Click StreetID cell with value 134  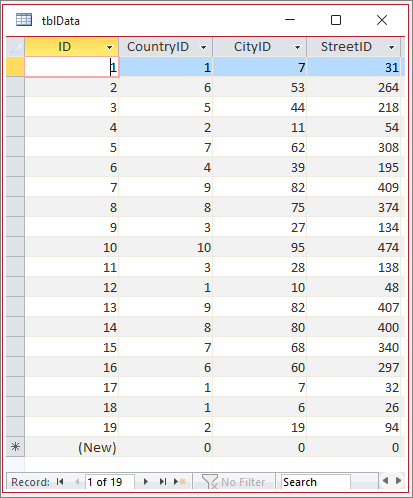click(353, 227)
